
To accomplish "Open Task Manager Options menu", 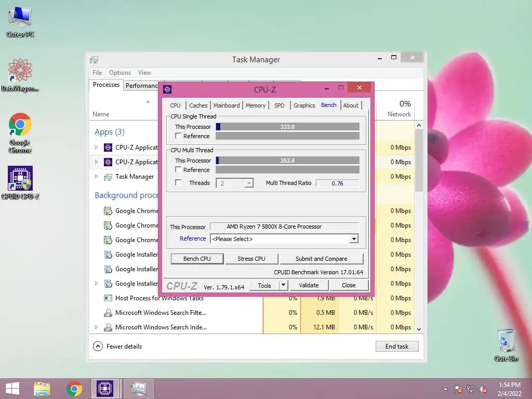I will (x=120, y=73).
